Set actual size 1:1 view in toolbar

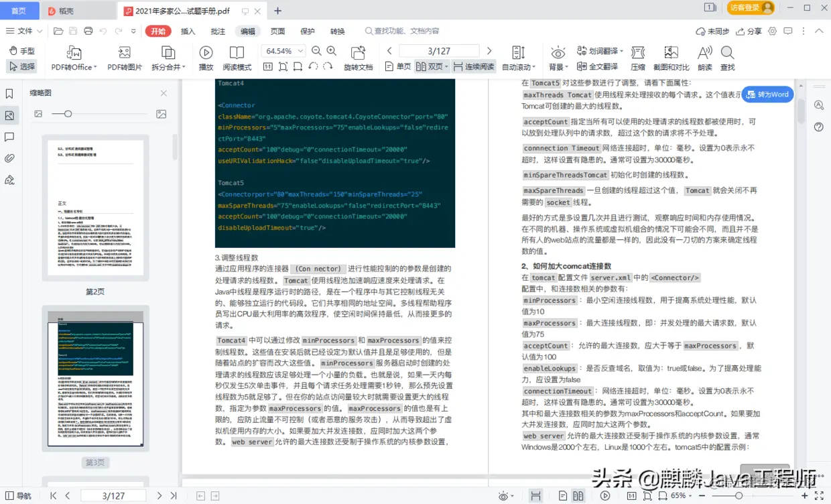(268, 66)
